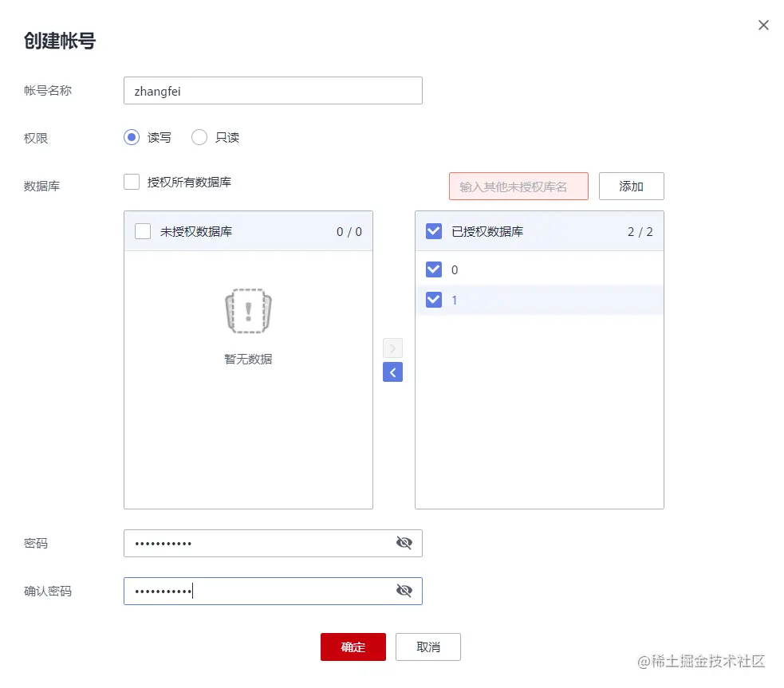Click the 2 / 2 count text
The width and height of the screenshot is (784, 688).
640,232
